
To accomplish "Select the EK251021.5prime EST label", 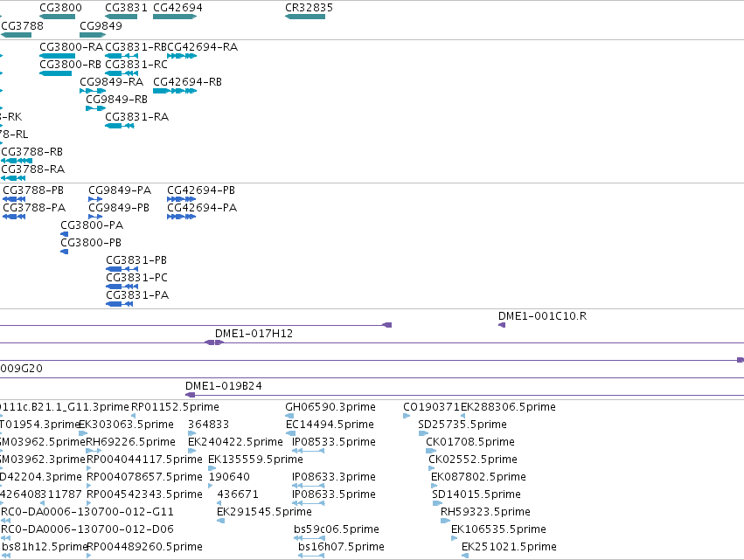I will pos(509,547).
